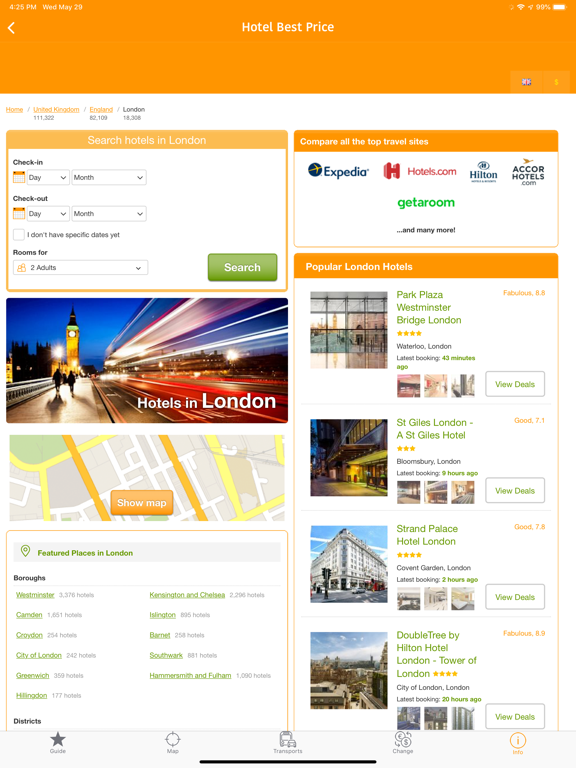Click the St Giles main hotel photo
This screenshot has height=768, width=576.
[x=349, y=457]
